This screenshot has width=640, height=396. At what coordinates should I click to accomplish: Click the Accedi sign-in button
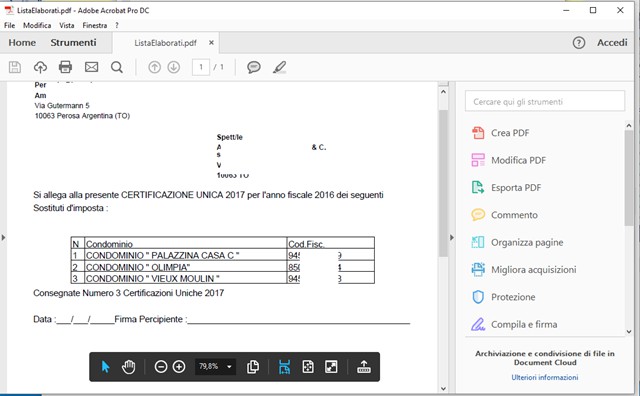tap(612, 42)
